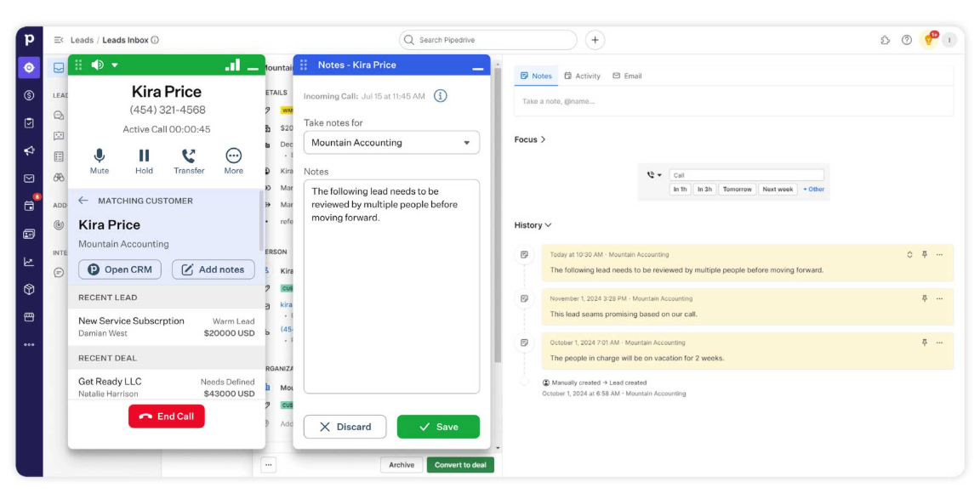Switch to the Activity tab

tap(582, 76)
